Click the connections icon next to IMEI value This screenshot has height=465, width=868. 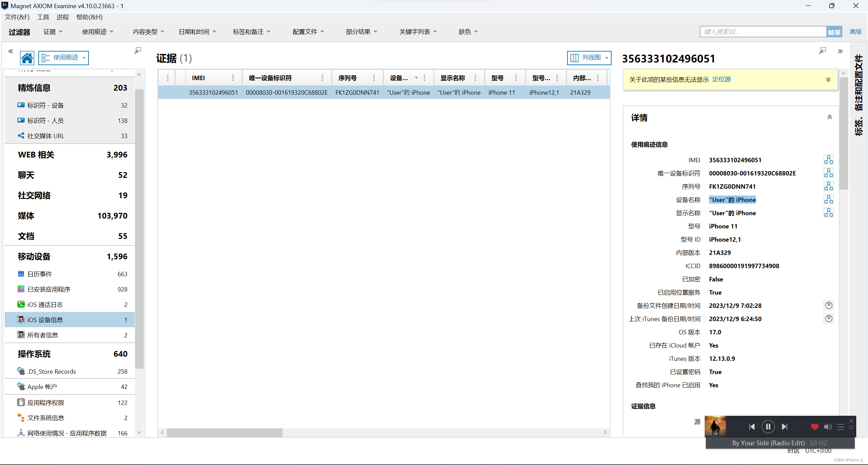tap(828, 160)
